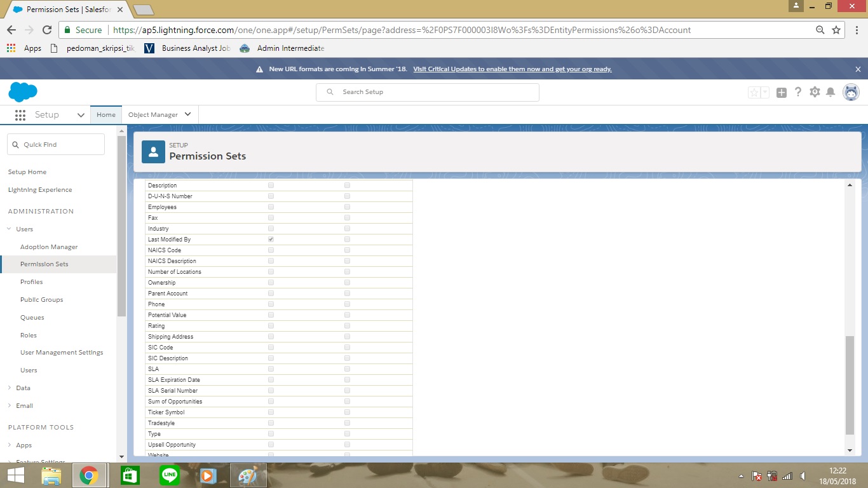Viewport: 868px width, 488px height.
Task: Click the Search Setup field
Action: [428, 92]
